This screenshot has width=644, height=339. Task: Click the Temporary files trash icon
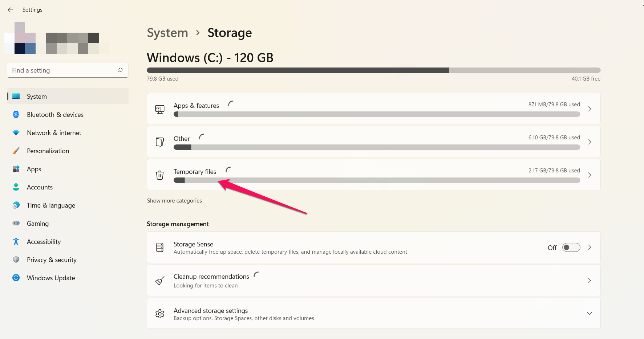point(160,175)
